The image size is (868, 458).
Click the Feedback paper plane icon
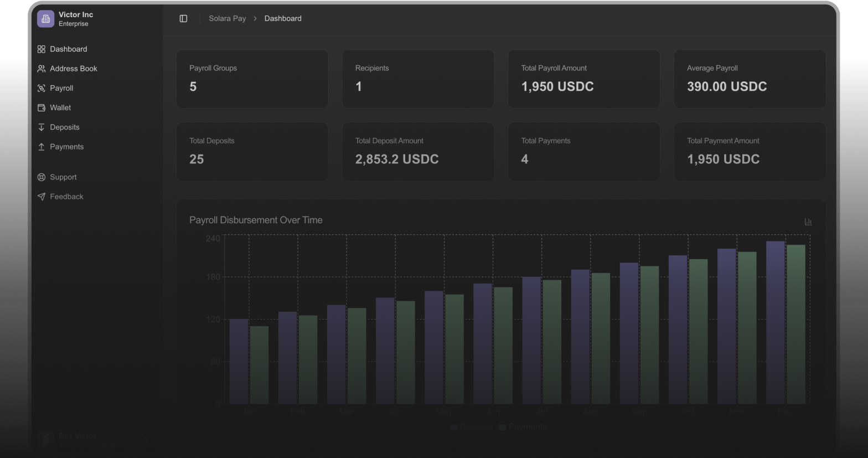tap(42, 197)
